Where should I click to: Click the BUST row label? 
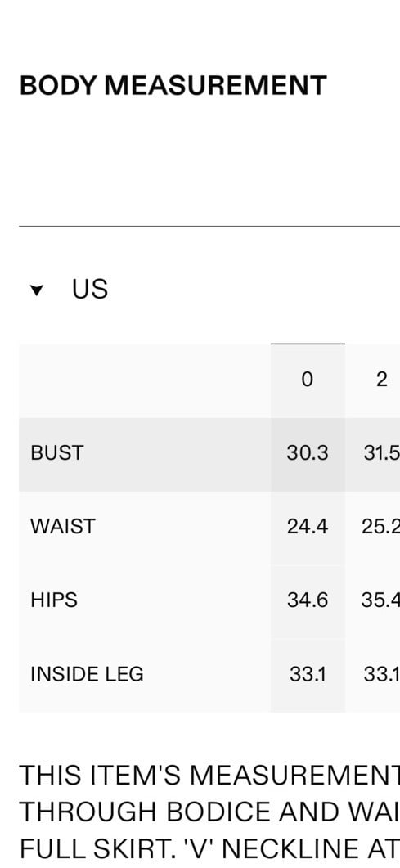[57, 453]
